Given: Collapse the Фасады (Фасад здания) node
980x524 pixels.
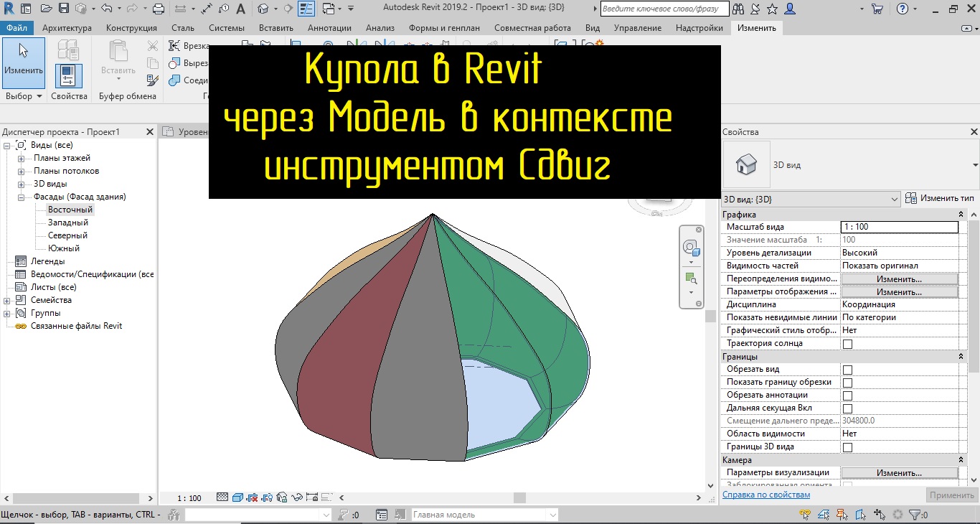Looking at the screenshot, I should [21, 197].
